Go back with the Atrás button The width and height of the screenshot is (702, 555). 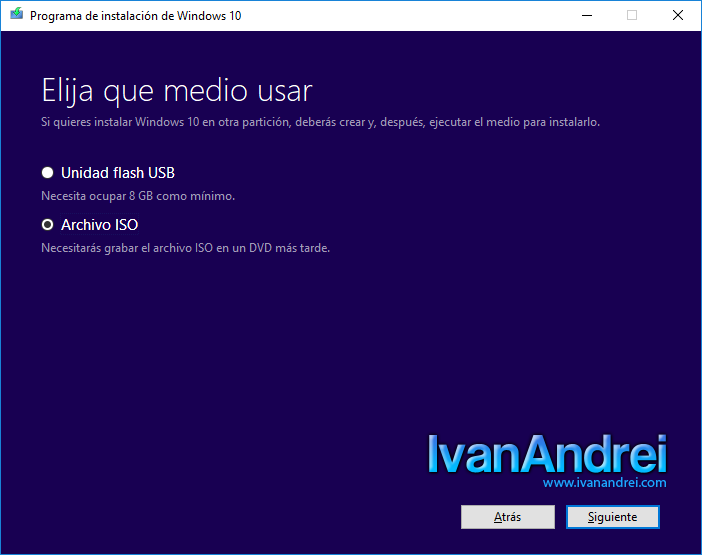(508, 517)
